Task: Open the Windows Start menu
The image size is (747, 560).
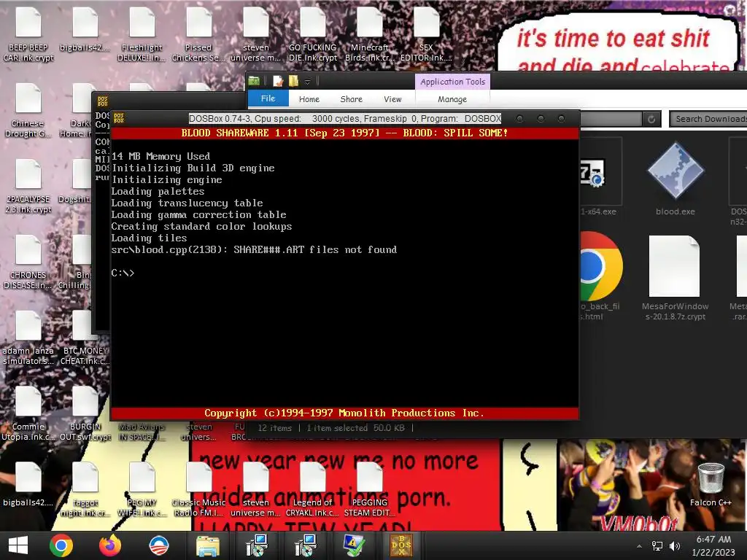Action: click(18, 545)
